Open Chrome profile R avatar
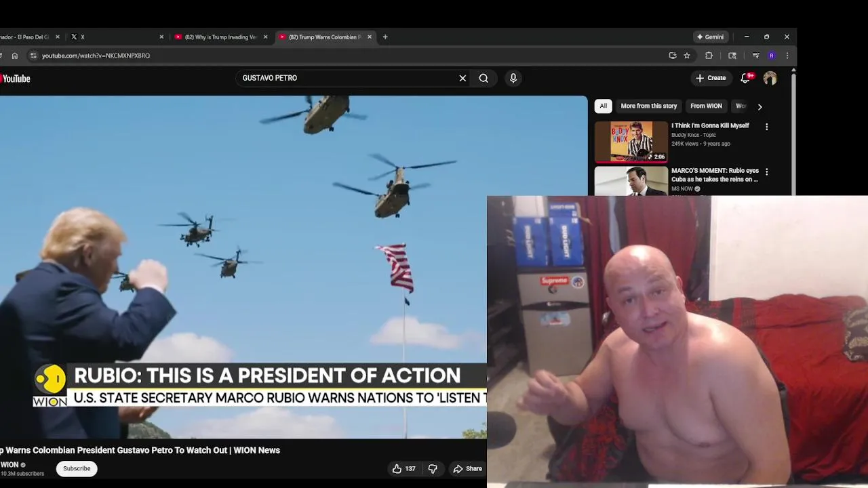This screenshot has width=868, height=488. click(x=772, y=56)
